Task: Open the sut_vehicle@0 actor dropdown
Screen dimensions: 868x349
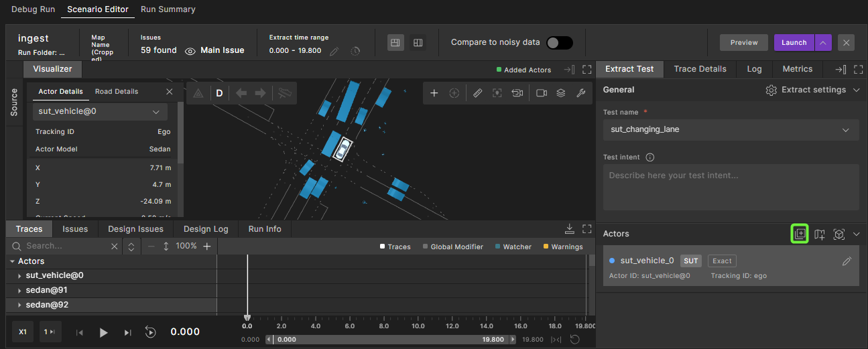Action: (x=100, y=111)
